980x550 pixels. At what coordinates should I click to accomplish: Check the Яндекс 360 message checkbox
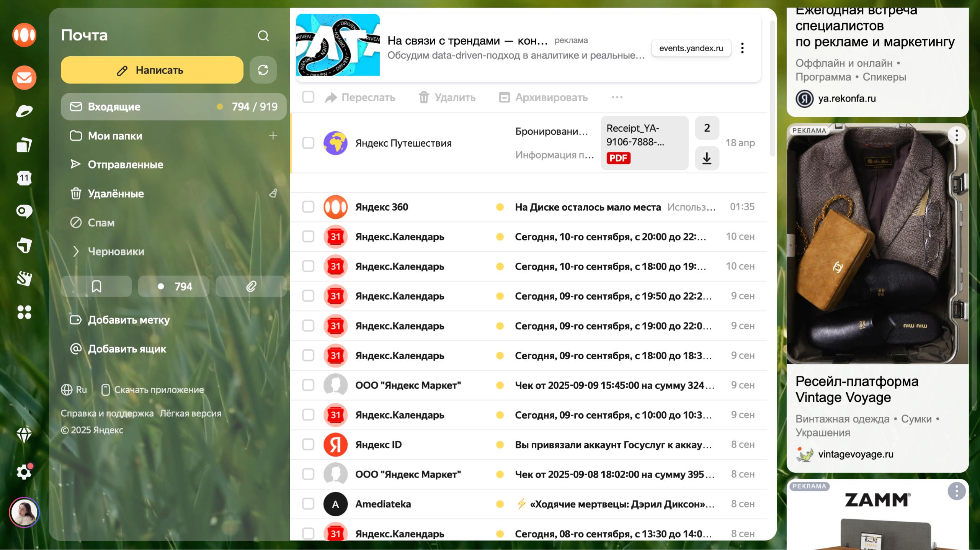tap(308, 207)
